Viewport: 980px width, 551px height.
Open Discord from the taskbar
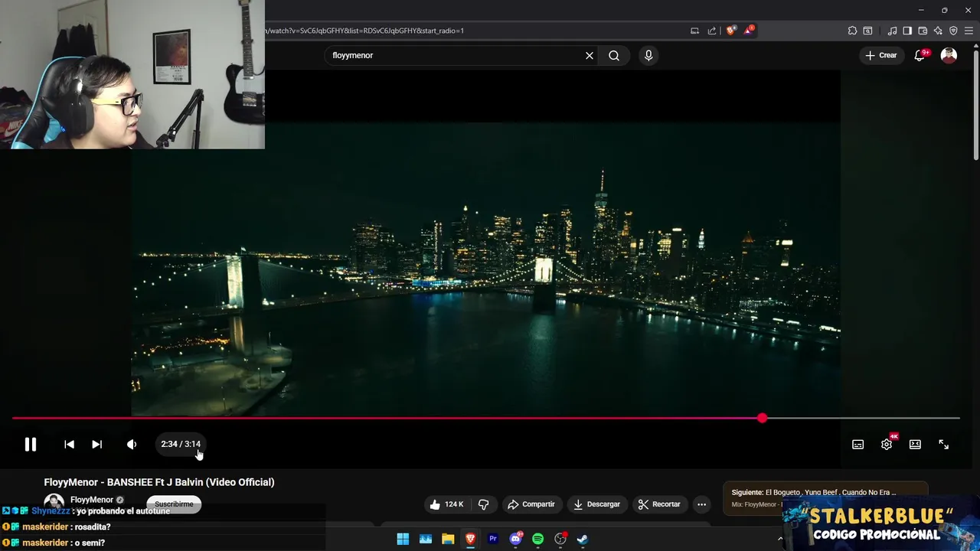tap(515, 539)
